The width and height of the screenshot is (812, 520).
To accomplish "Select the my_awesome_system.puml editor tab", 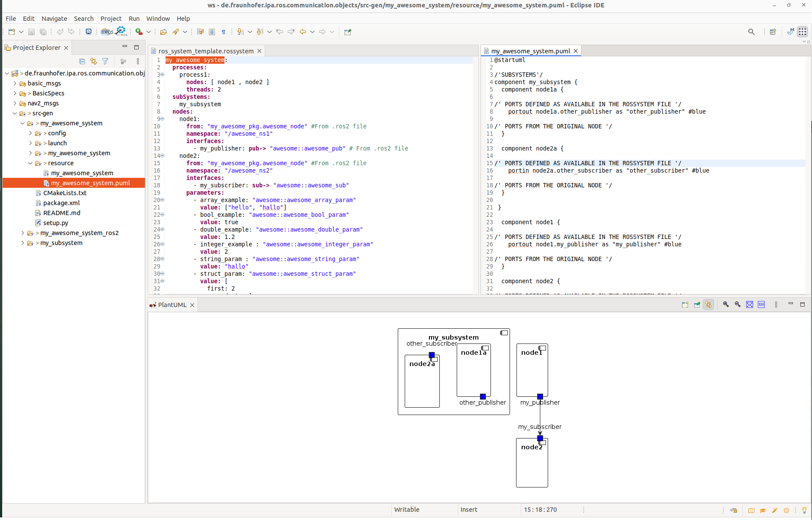I will coord(530,51).
